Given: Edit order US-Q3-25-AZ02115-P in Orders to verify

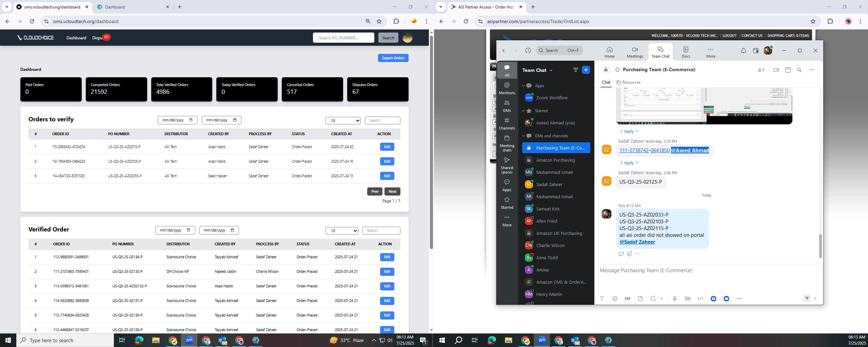Looking at the screenshot, I should pos(387,147).
